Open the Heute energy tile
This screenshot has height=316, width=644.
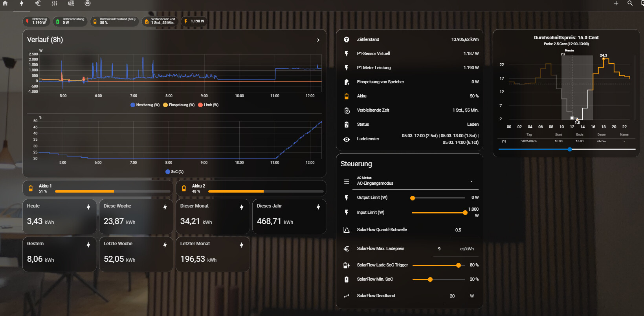click(x=59, y=216)
